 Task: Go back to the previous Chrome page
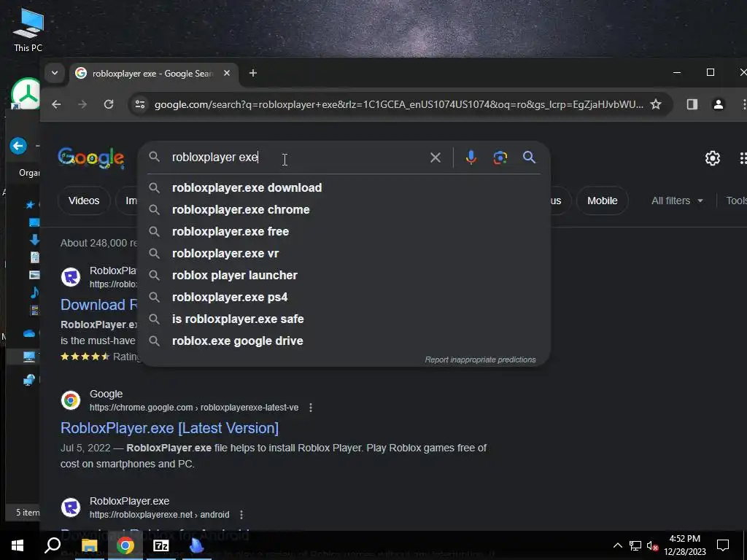[x=56, y=104]
